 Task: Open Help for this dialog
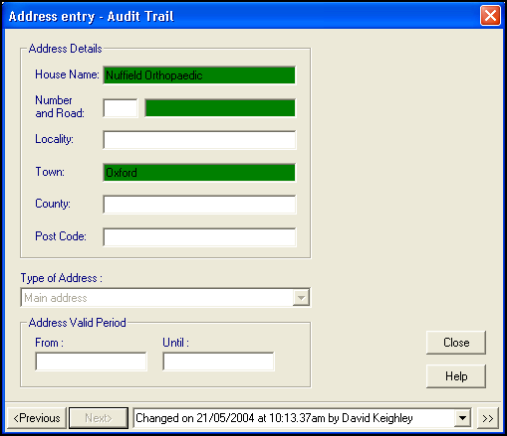tap(456, 376)
